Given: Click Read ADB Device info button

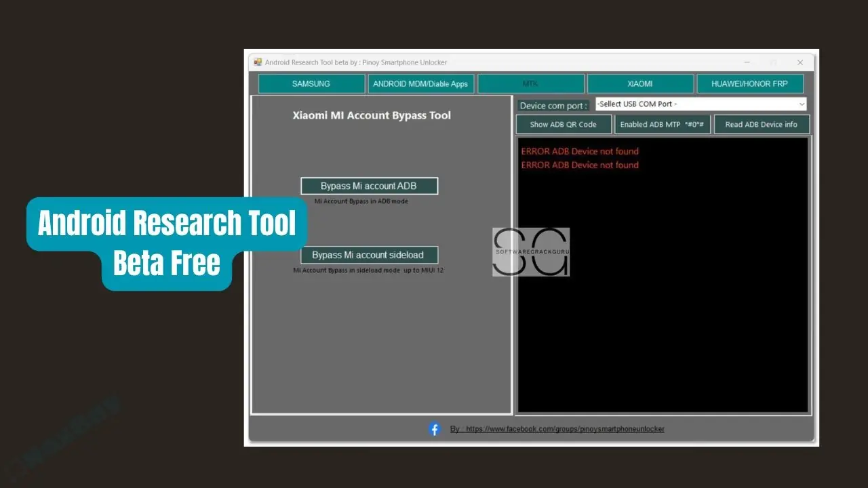Looking at the screenshot, I should (x=761, y=125).
